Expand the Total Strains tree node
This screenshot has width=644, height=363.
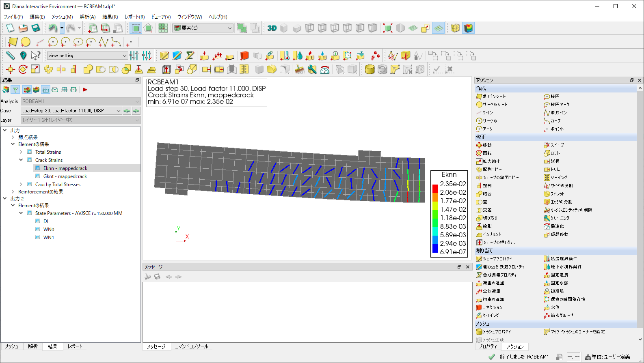(21, 152)
